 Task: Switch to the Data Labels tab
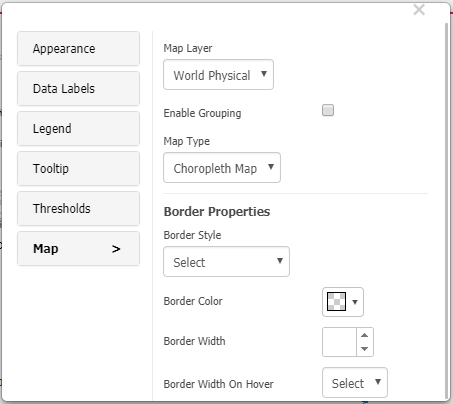tap(78, 89)
